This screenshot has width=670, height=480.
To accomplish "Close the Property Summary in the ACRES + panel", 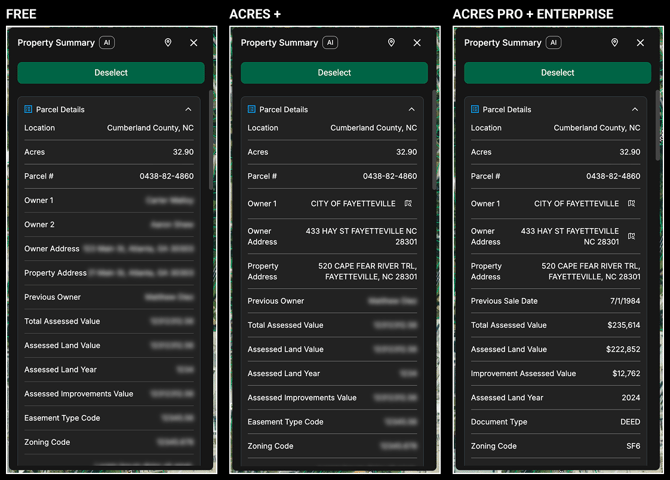I will [x=417, y=43].
